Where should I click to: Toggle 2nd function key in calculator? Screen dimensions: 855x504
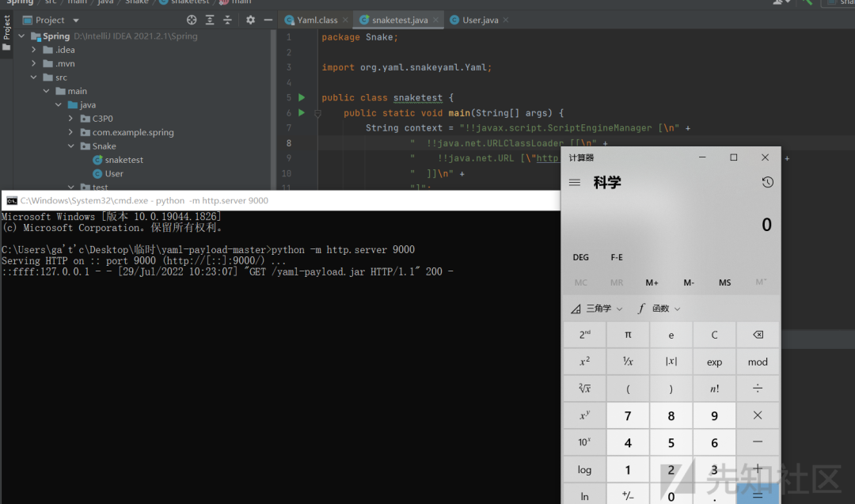[x=584, y=335]
